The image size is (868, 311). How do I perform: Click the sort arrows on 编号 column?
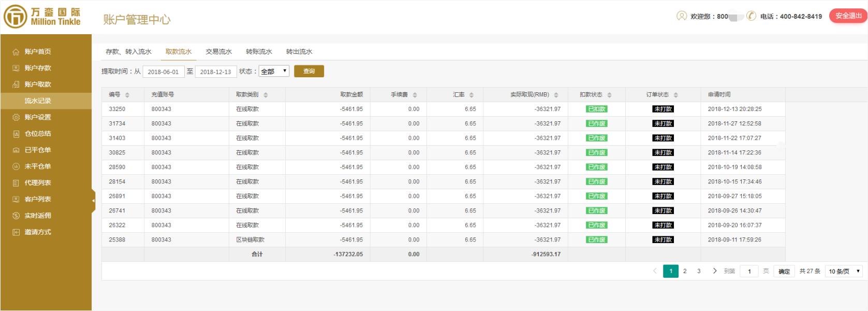tap(127, 95)
